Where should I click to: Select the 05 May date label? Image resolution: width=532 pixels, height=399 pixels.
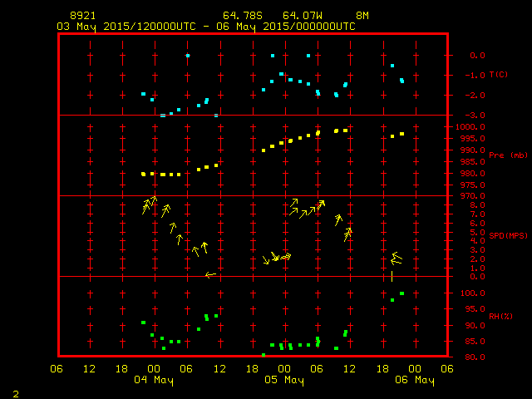tap(284, 381)
